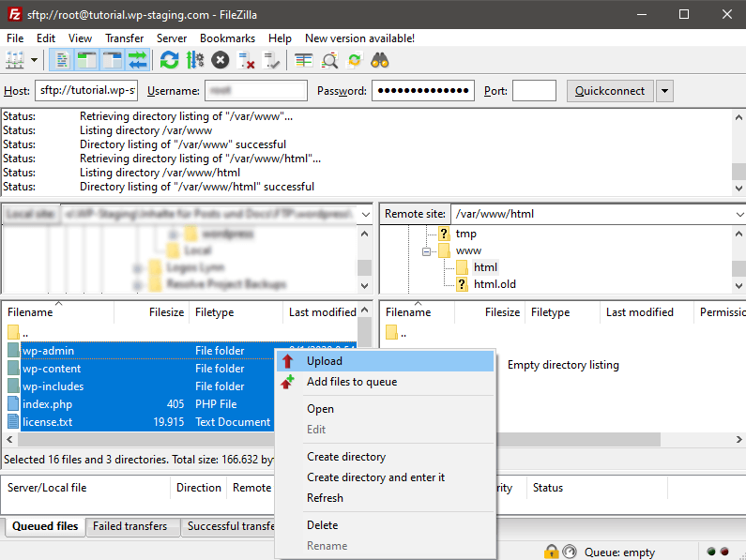Image resolution: width=746 pixels, height=560 pixels.
Task: Click the encryption lock icon in status bar
Action: pyautogui.click(x=551, y=552)
